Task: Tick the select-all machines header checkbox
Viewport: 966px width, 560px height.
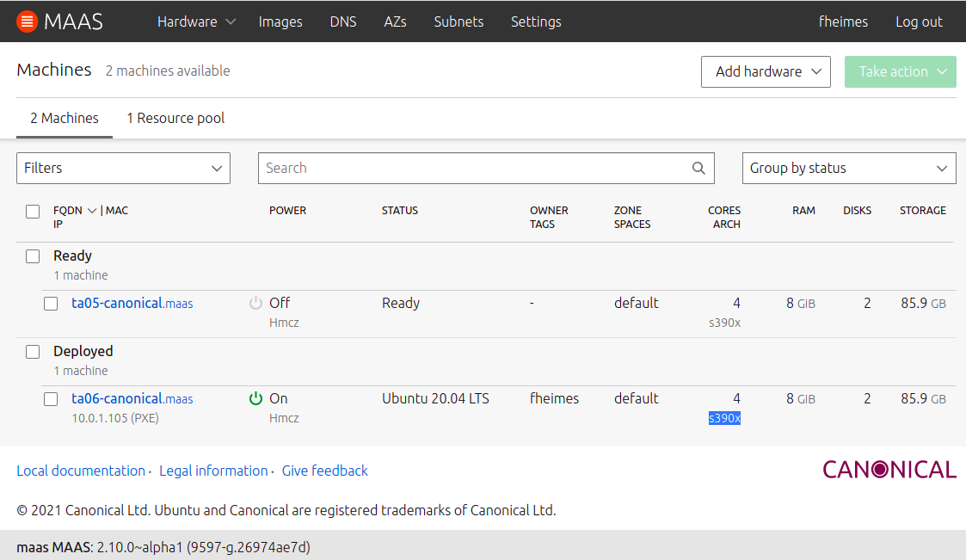Action: [x=33, y=212]
